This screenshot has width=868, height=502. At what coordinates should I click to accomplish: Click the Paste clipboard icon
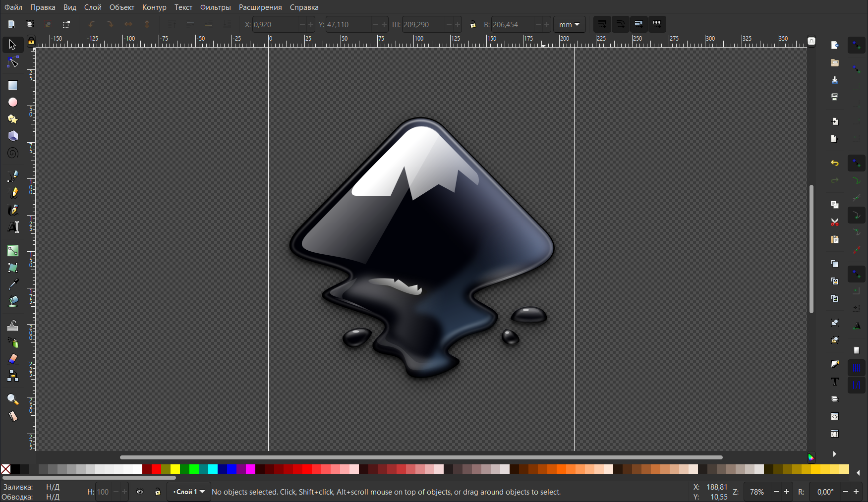[x=835, y=239]
